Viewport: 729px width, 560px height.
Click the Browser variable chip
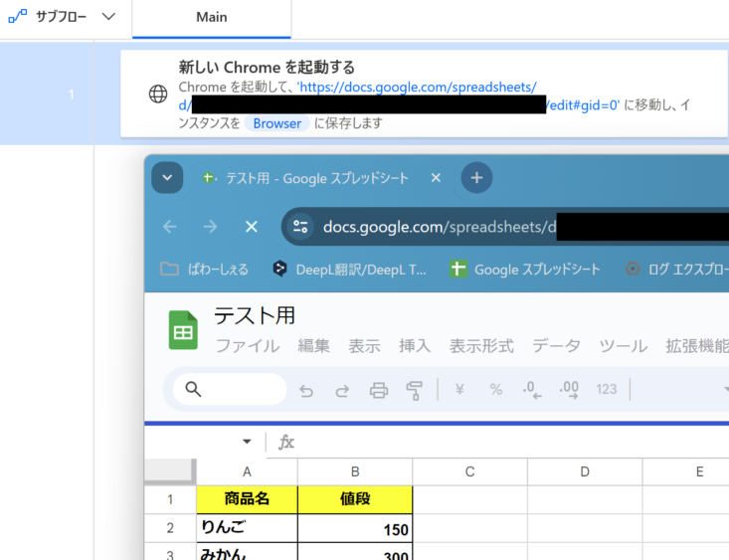tap(277, 123)
